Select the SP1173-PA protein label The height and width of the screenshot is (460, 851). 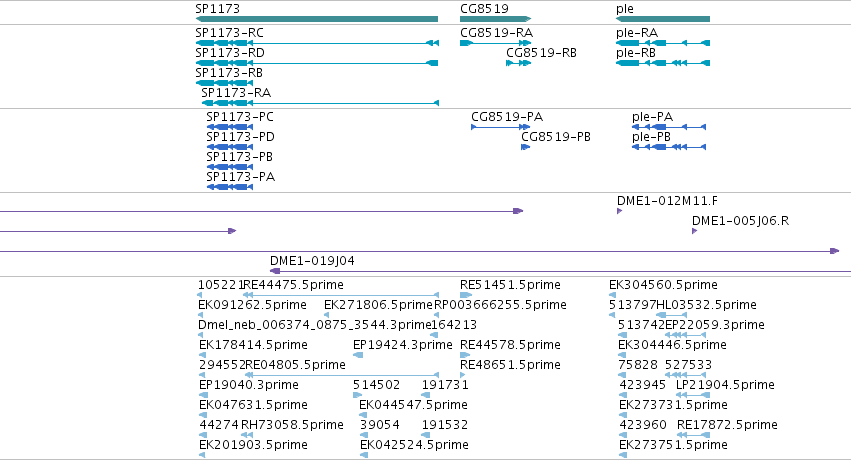click(240, 177)
